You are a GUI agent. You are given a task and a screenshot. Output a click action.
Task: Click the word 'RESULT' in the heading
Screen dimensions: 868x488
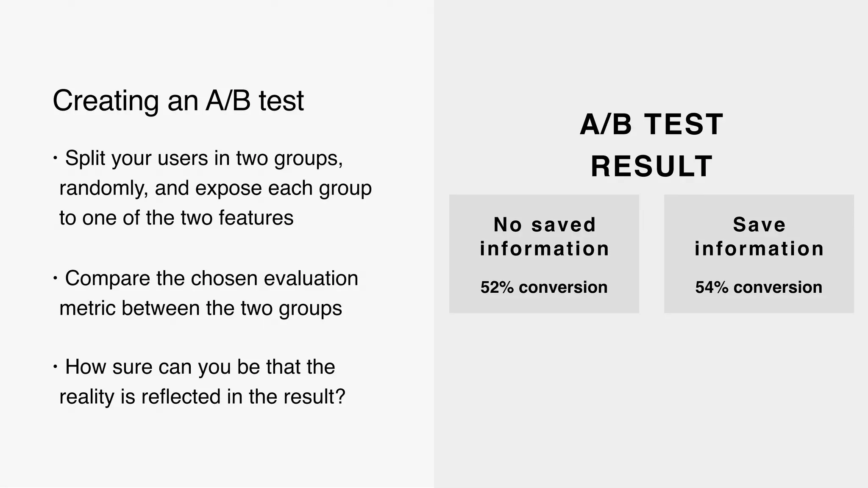click(x=651, y=166)
